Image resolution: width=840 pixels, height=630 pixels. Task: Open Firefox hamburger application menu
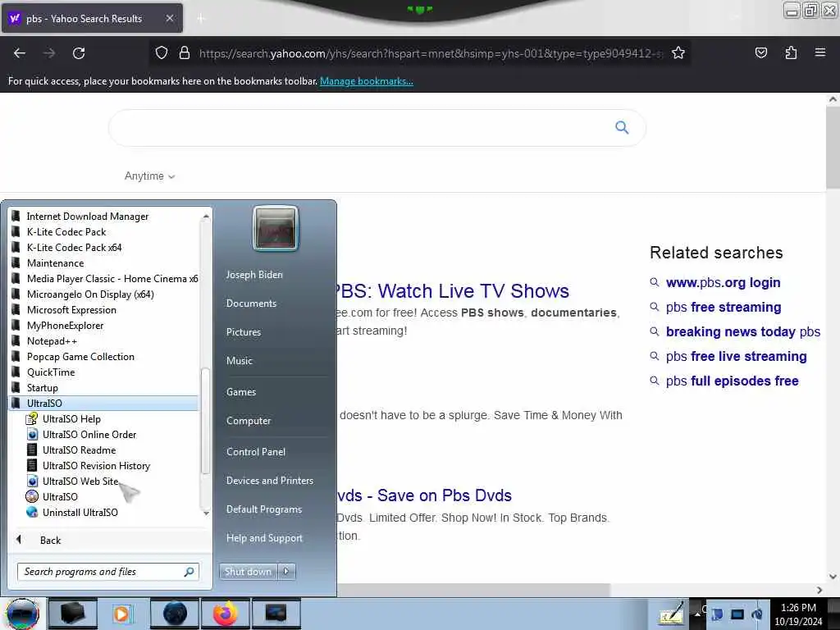(x=819, y=53)
